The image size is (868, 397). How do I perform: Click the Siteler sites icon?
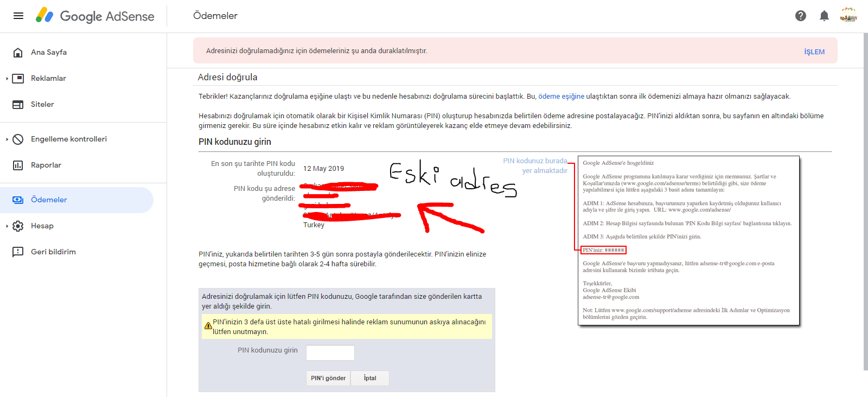point(18,105)
